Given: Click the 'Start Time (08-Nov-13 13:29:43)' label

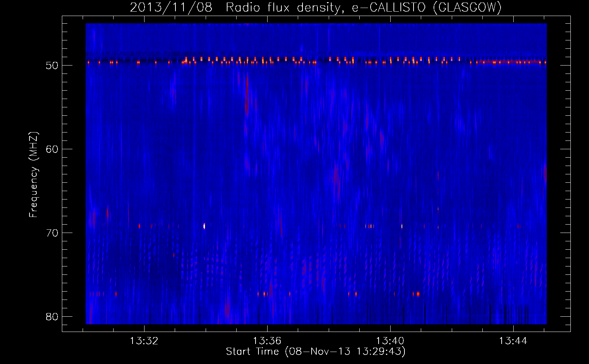Looking at the screenshot, I should (x=316, y=352).
